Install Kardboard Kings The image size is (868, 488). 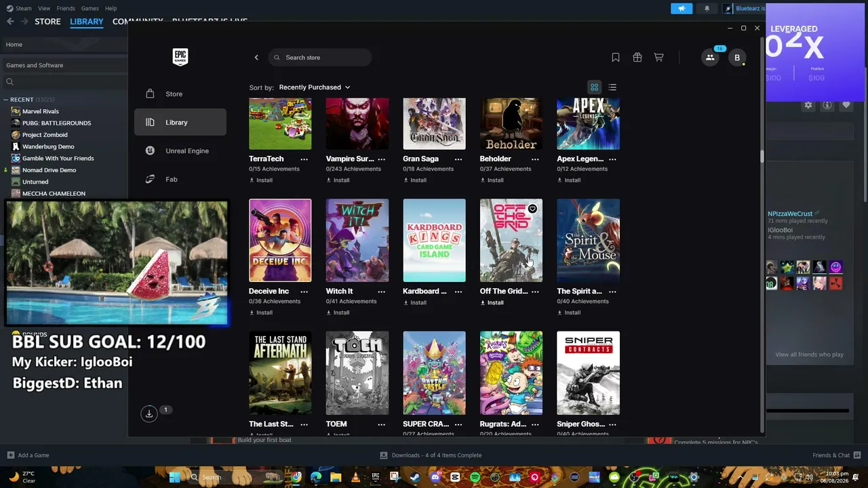coord(415,302)
